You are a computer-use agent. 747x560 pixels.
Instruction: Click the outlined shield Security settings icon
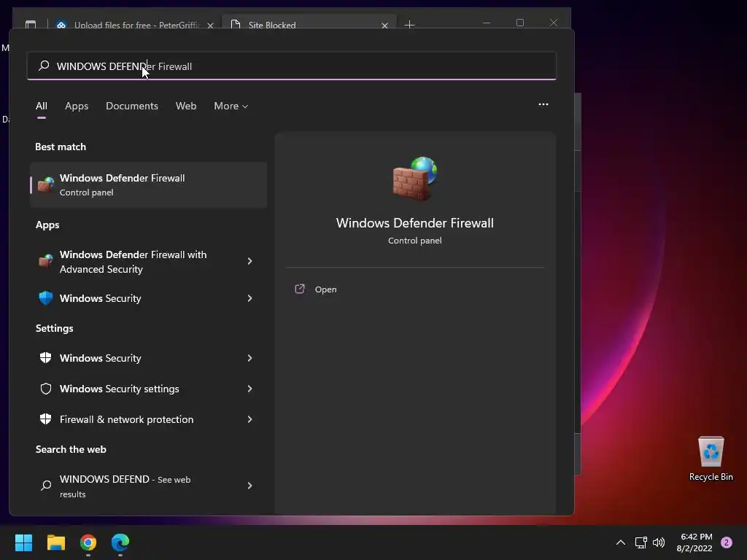[46, 389]
